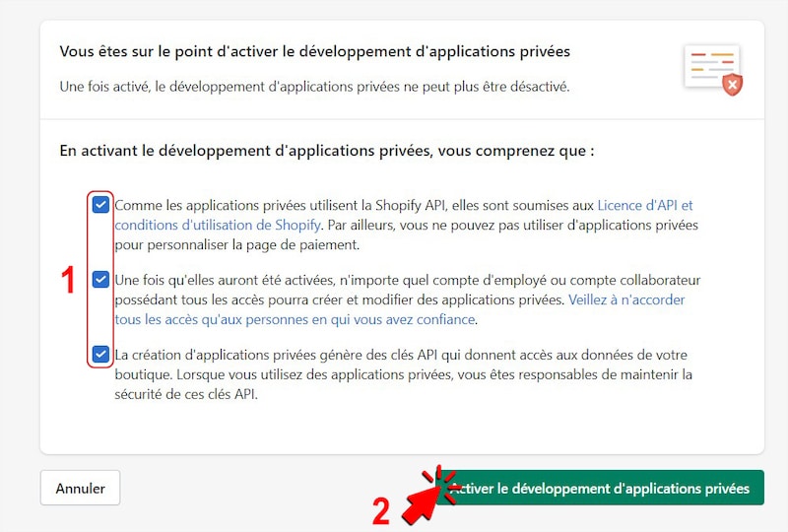Uncheck the Shopify API license terms checkbox
Image resolution: width=788 pixels, height=532 pixels.
point(100,205)
